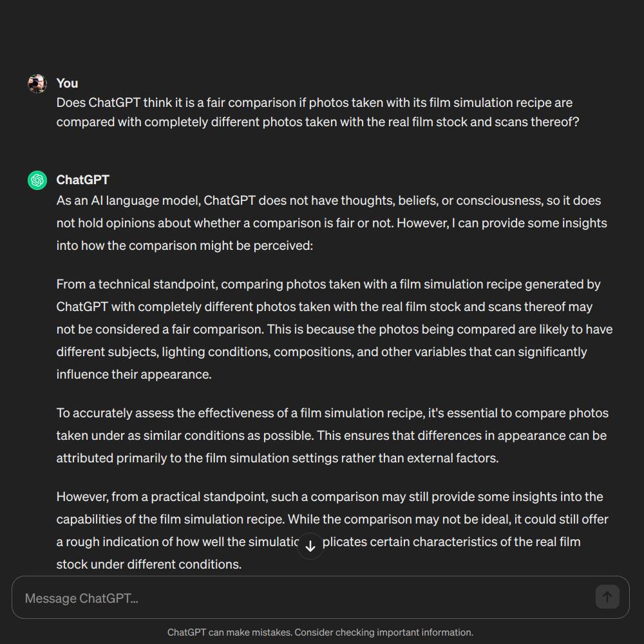
Task: Click the line starting "not be considered a fair comparison"
Action: click(x=334, y=329)
